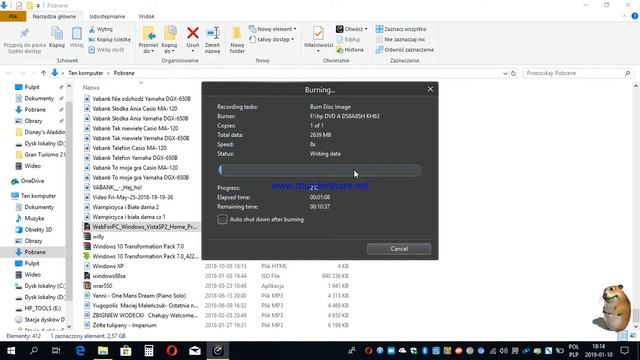Click Edytuj in ribbon
This screenshot has width=640, height=360.
[348, 40]
